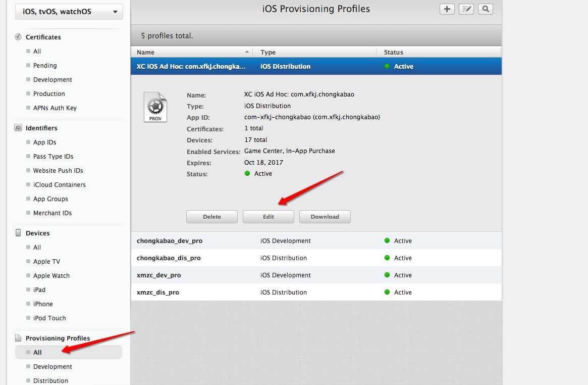The image size is (588, 385).
Task: Click the Identifiers ID icon
Action: (18, 128)
